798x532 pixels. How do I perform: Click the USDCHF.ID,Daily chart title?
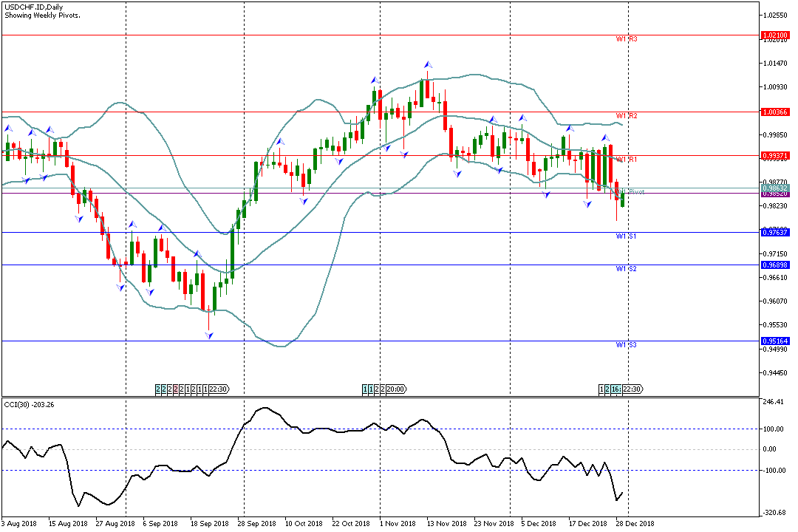click(x=33, y=7)
